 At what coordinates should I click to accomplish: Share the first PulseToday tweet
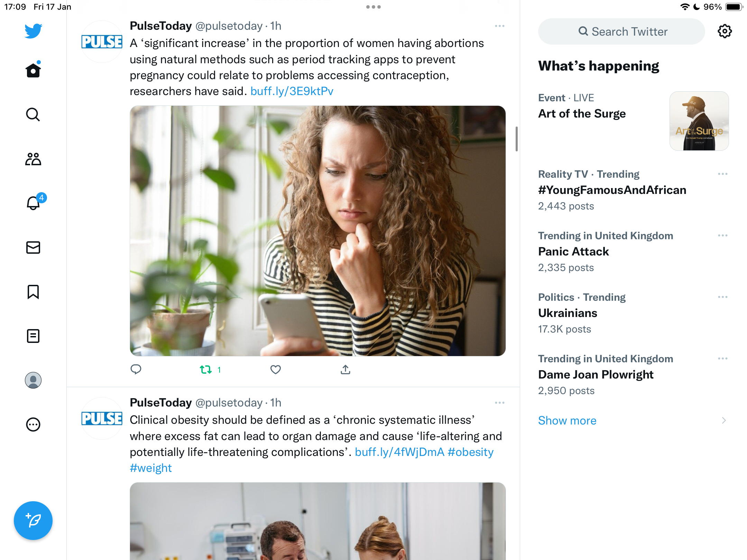click(x=345, y=370)
